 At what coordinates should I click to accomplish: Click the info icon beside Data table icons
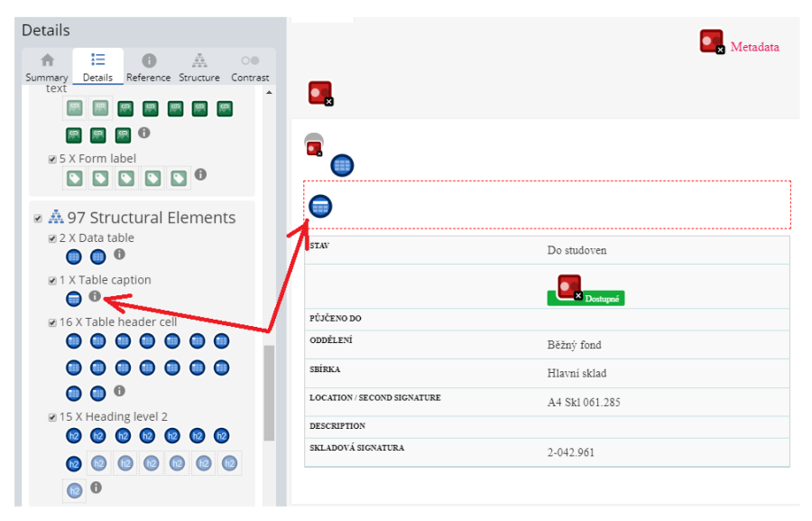pos(120,254)
